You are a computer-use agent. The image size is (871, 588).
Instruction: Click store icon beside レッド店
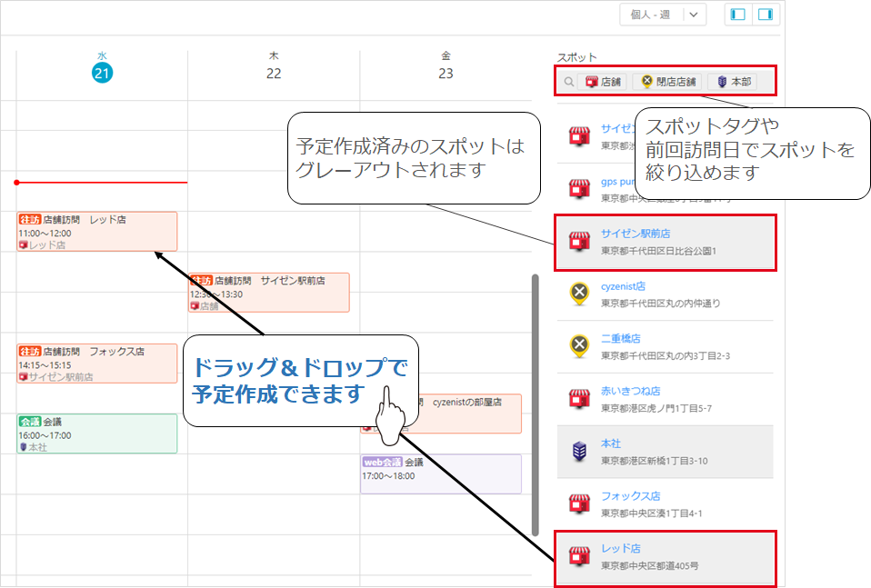pos(579,556)
